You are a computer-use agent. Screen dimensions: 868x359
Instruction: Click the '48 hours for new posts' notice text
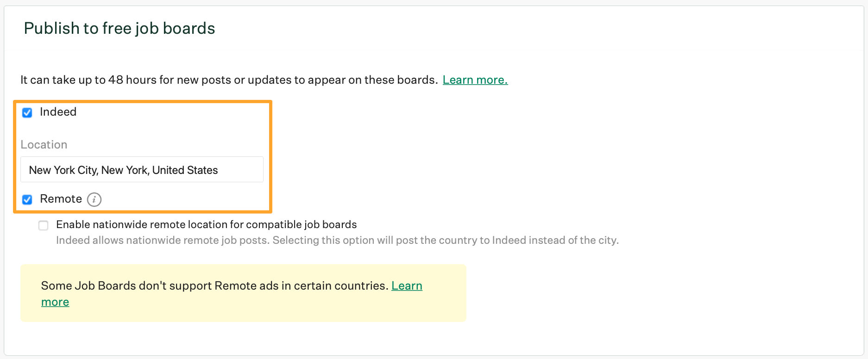tap(229, 80)
